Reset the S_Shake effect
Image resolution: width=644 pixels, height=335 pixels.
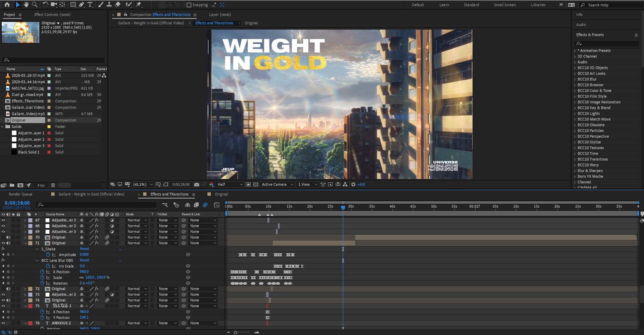[85, 249]
